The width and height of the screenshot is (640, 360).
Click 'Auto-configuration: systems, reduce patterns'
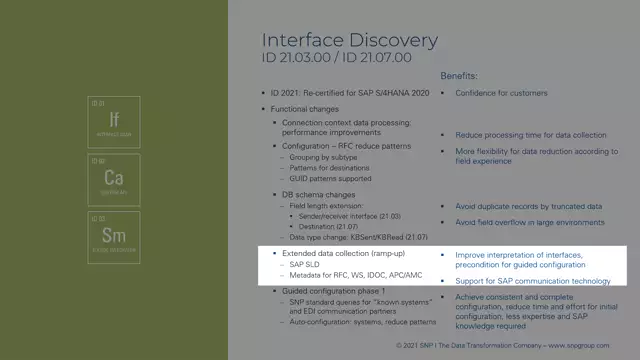363,322
